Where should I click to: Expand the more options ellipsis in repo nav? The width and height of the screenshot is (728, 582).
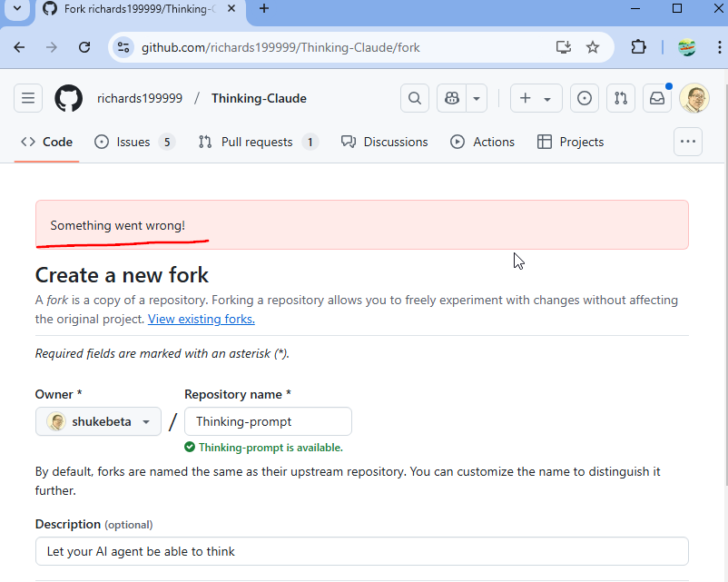pos(688,142)
